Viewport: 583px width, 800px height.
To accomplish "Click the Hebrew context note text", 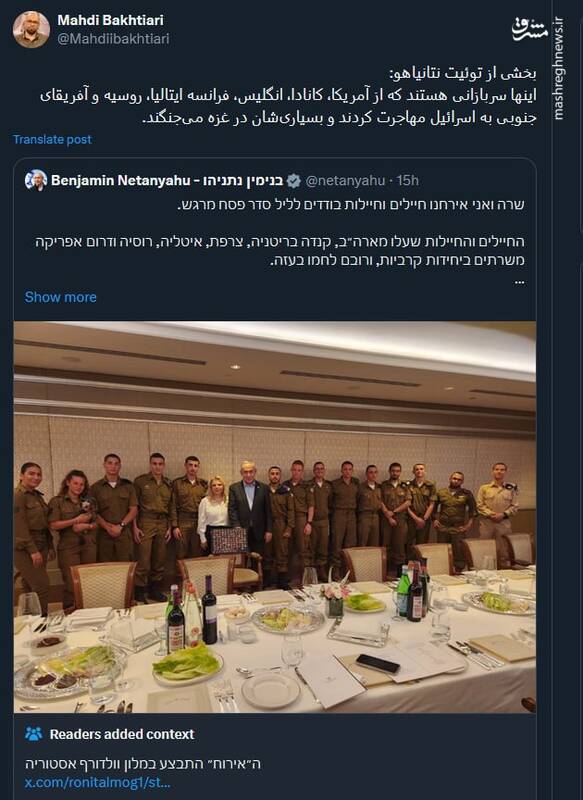I will click(x=143, y=764).
